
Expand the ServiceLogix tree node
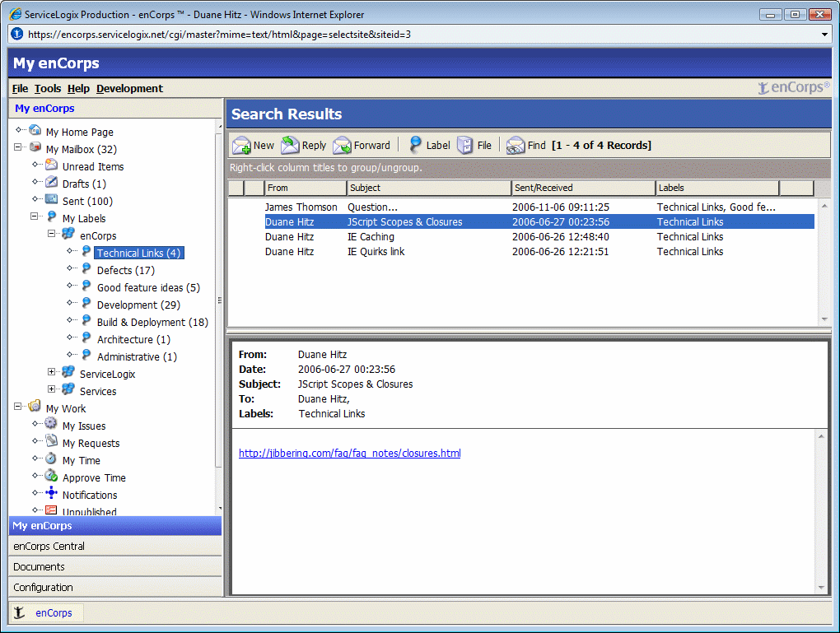pyautogui.click(x=51, y=372)
